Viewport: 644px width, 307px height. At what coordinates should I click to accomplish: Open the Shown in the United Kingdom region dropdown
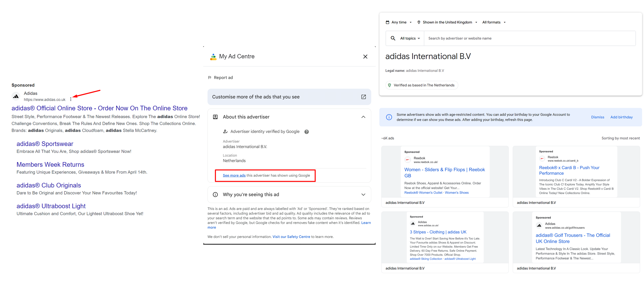[x=447, y=22]
